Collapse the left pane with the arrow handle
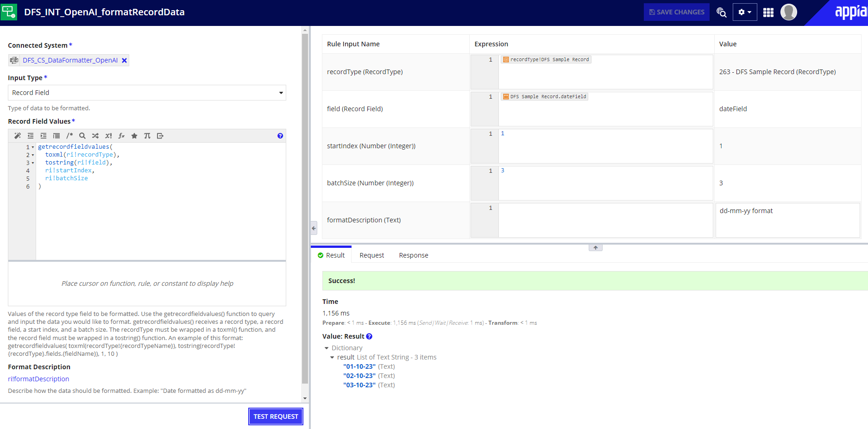This screenshot has width=868, height=429. tap(314, 228)
